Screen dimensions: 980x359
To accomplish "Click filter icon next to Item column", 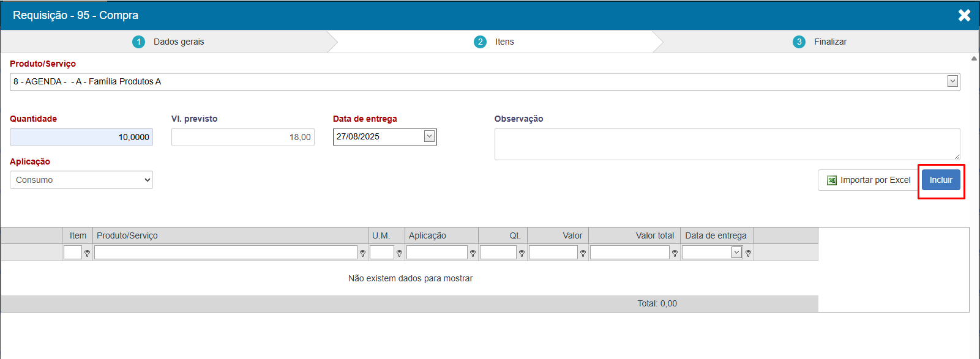I will click(87, 253).
